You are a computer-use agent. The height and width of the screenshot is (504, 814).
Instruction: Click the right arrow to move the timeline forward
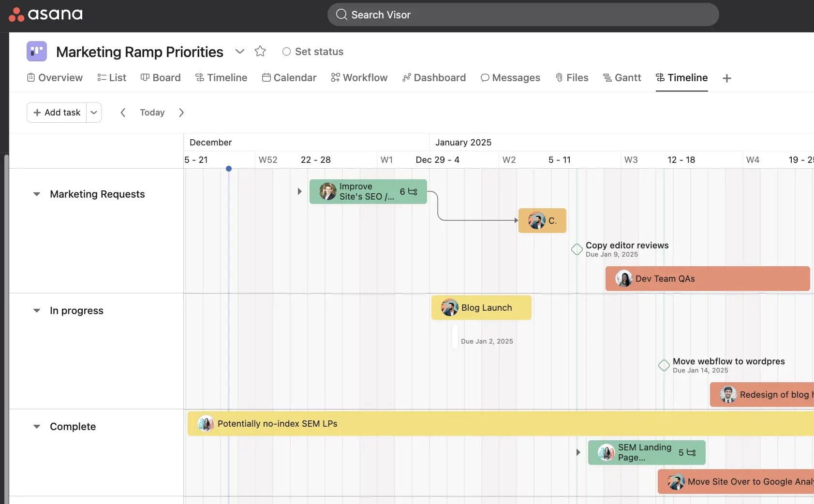point(181,112)
